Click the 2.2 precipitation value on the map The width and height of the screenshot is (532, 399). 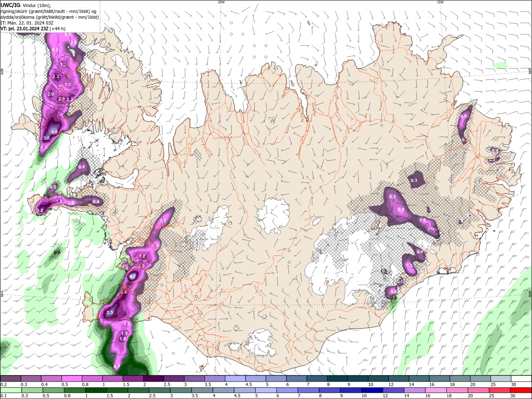click(x=70, y=99)
